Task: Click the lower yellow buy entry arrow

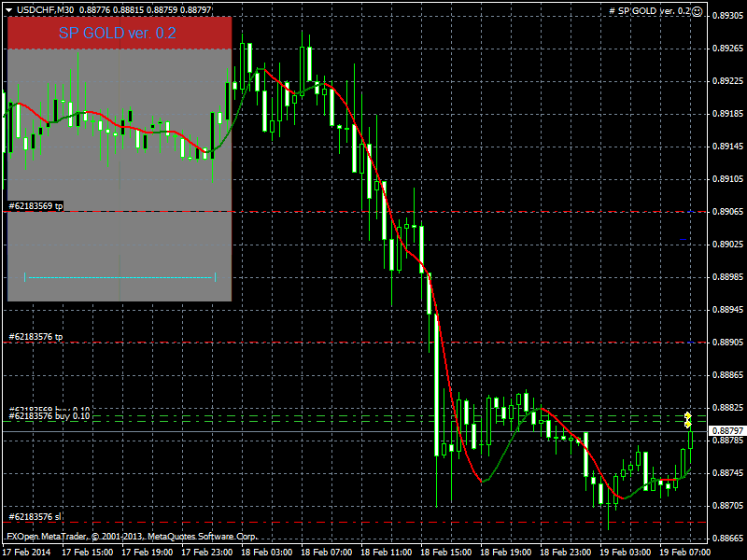Action: tap(687, 424)
